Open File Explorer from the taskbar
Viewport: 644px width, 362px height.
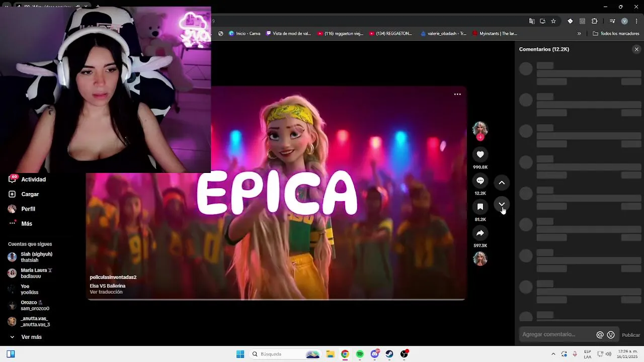pyautogui.click(x=330, y=354)
